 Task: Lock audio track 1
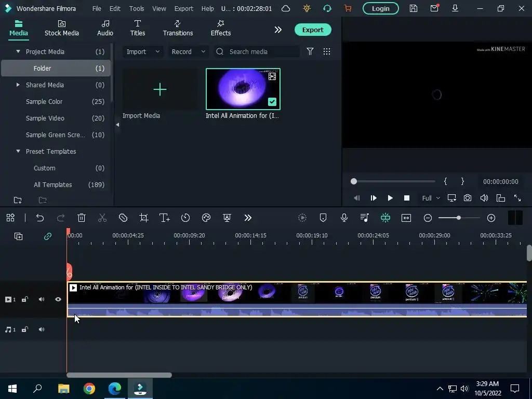pos(25,329)
